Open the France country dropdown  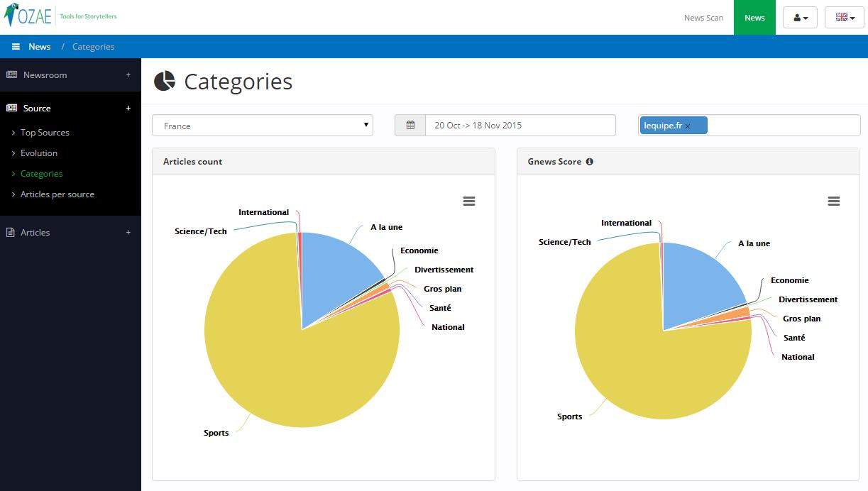click(262, 126)
